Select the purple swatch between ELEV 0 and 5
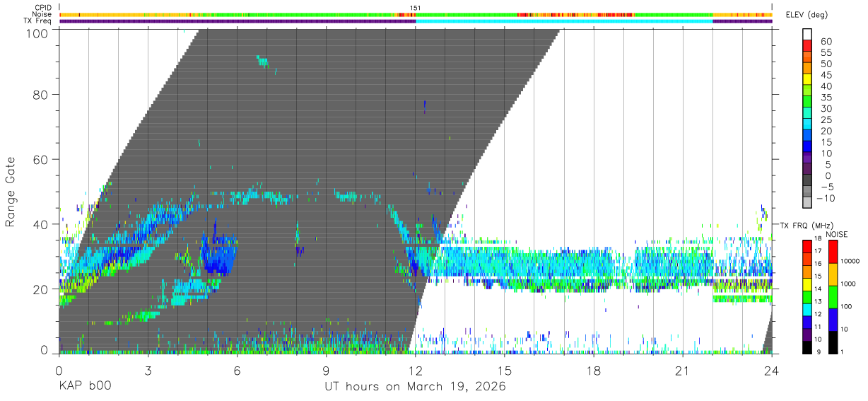This screenshot has height=401, width=868. point(809,170)
